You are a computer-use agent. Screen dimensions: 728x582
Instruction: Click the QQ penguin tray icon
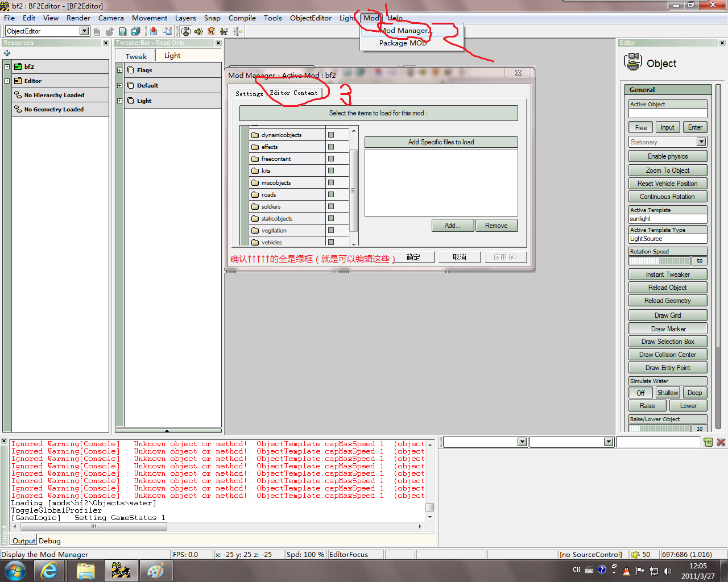coord(627,571)
